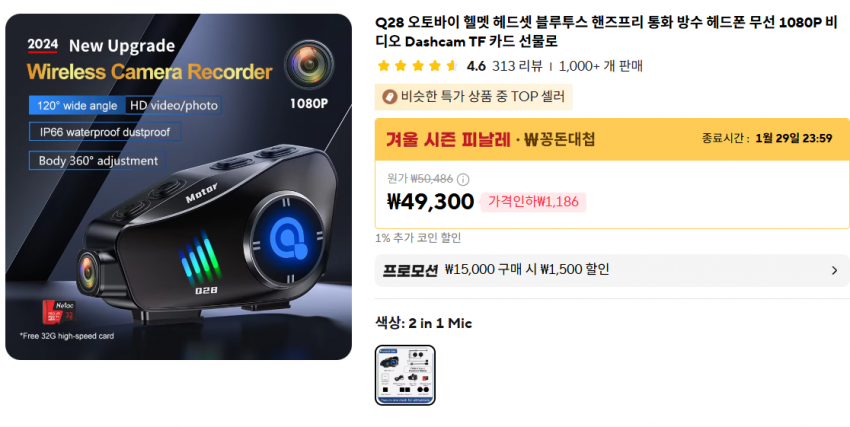Click the 4.6 rating score
This screenshot has width=850, height=427.
[x=476, y=66]
